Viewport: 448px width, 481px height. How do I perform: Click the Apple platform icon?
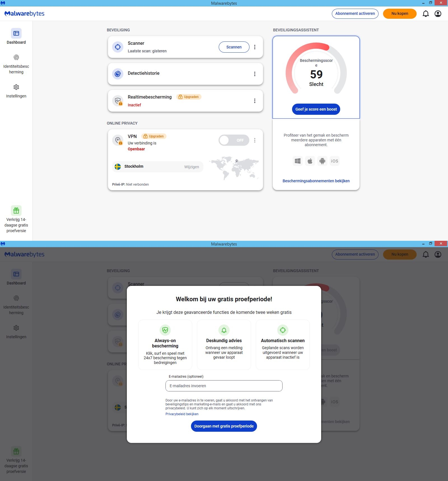310,161
